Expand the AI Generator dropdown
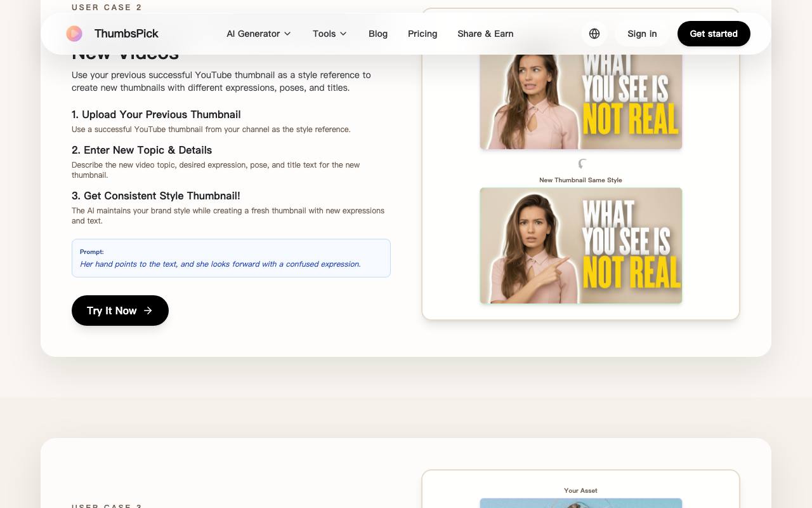This screenshot has width=812, height=508. (259, 34)
